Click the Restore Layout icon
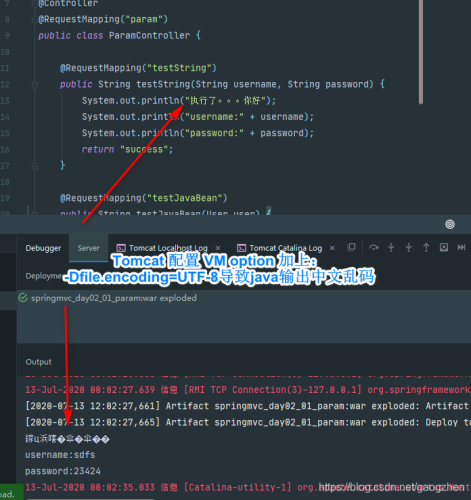The image size is (471, 500). click(x=351, y=247)
